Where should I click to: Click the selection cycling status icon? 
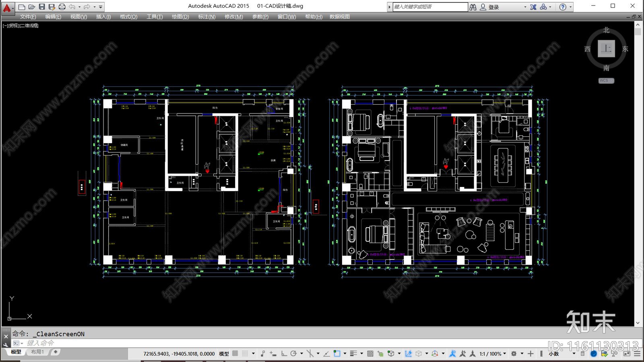380,354
